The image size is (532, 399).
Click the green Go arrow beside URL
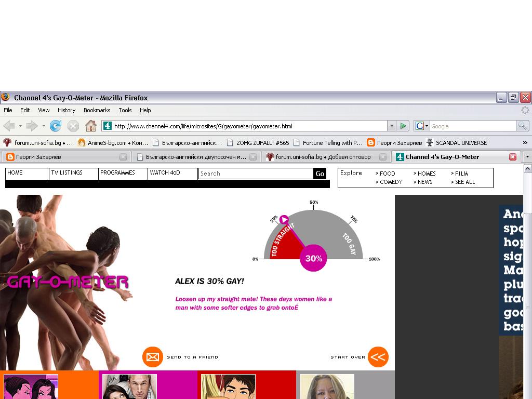pos(403,126)
